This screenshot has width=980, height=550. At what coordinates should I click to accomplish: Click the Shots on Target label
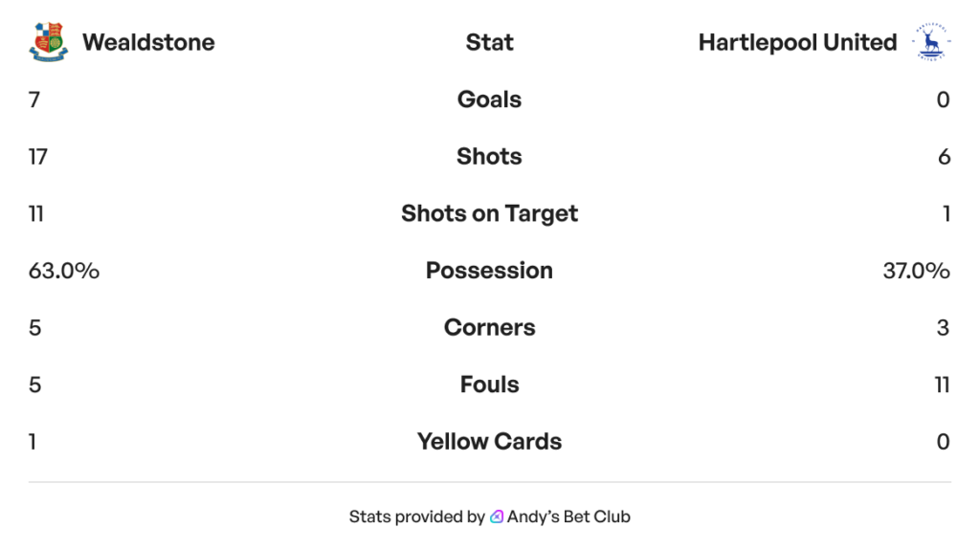point(489,213)
